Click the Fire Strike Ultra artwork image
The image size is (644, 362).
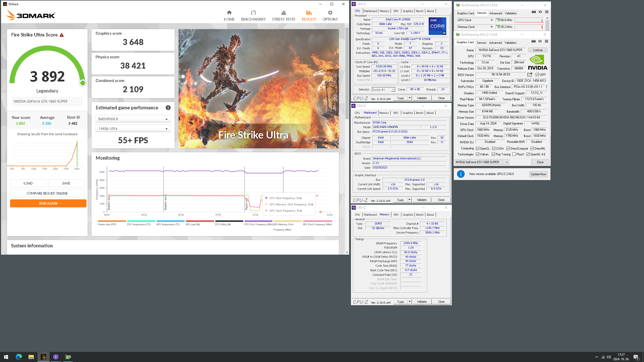259,88
